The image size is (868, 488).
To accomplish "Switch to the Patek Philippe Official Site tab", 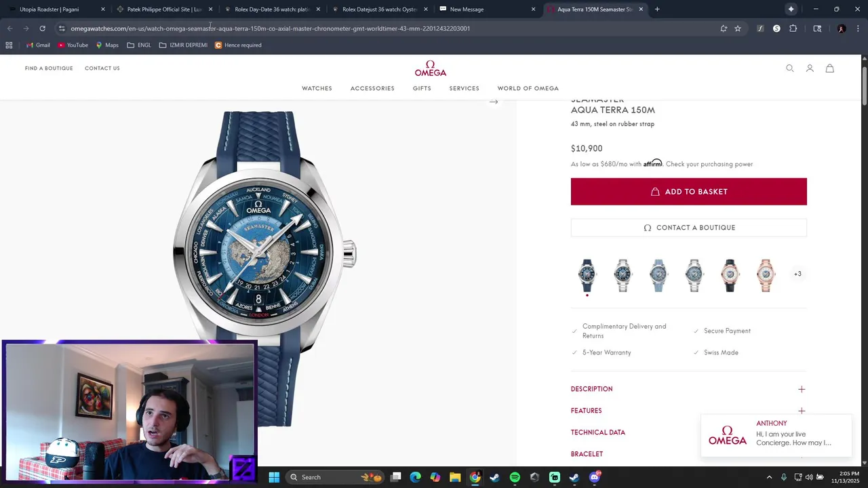I will click(163, 9).
